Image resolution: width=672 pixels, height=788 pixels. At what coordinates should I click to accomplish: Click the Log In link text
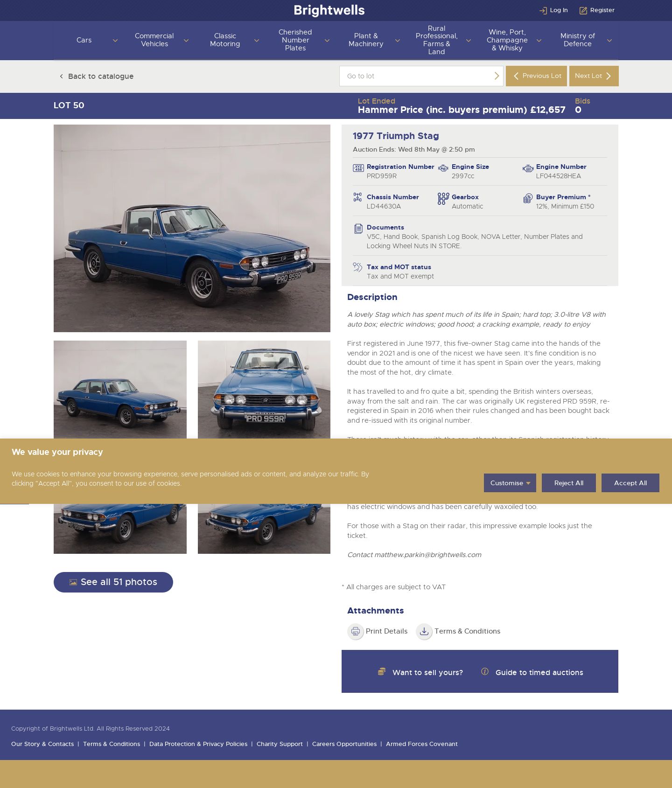[x=559, y=10]
